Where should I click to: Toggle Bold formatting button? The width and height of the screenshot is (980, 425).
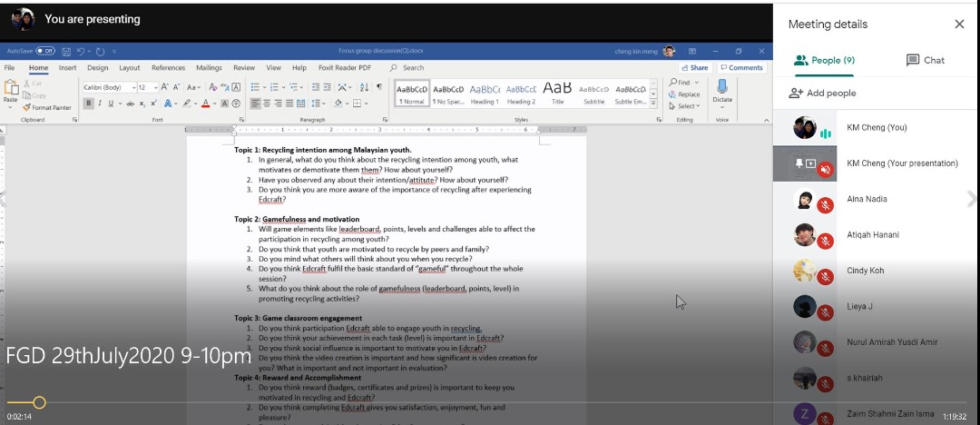(x=89, y=104)
